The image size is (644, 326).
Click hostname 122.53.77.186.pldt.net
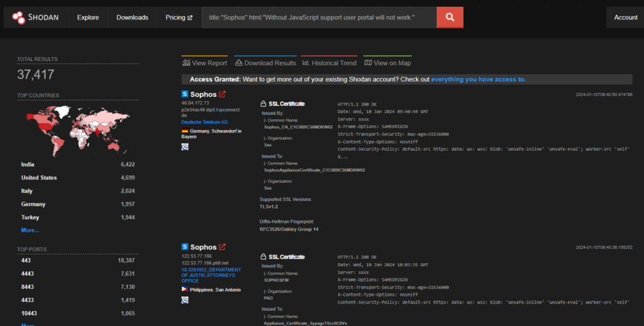[205, 263]
